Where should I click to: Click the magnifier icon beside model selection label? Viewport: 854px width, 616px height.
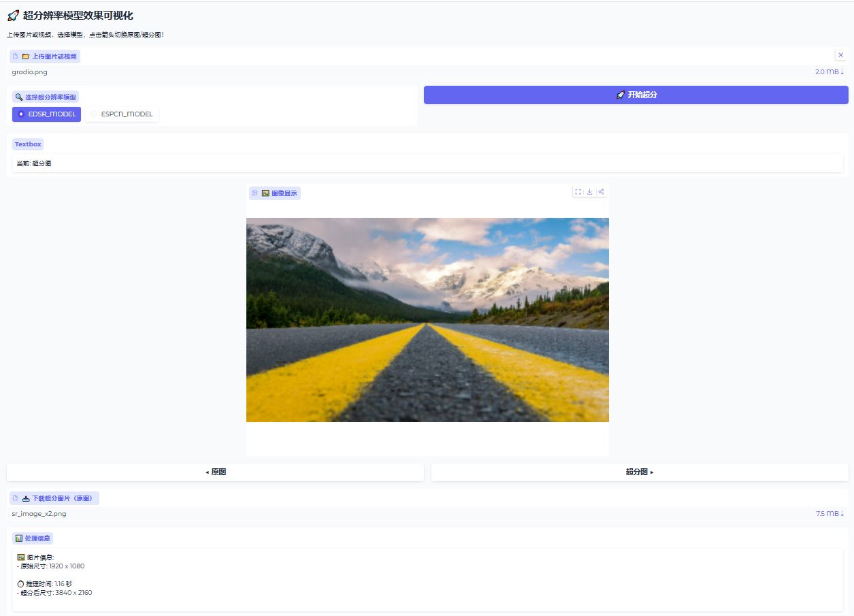tap(19, 97)
